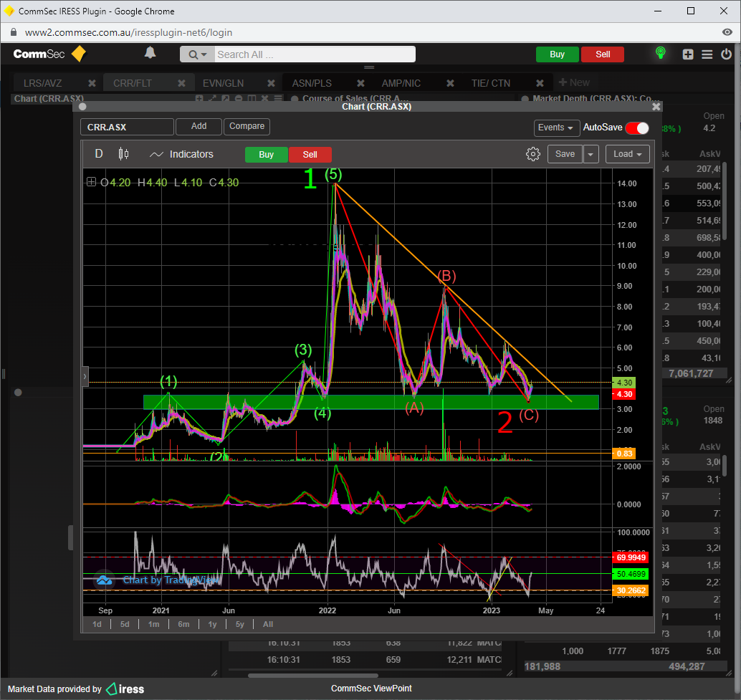This screenshot has width=741, height=700.
Task: Click the 0.83 orange price label
Action: point(624,454)
